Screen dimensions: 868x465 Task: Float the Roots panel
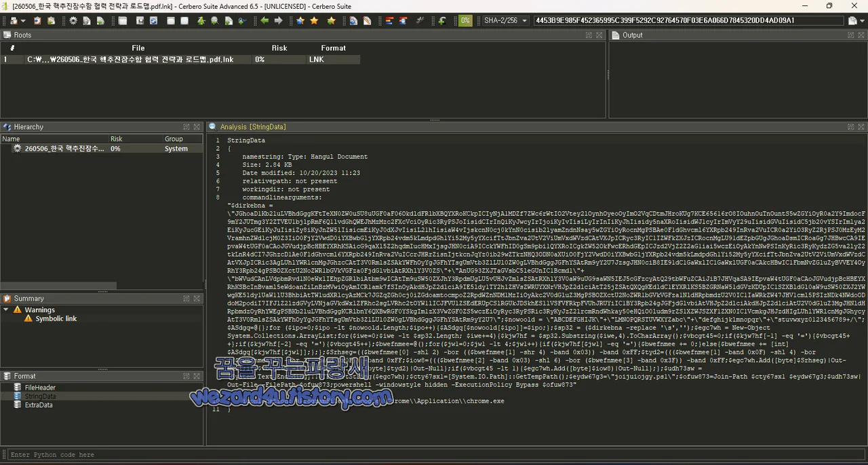(x=590, y=35)
